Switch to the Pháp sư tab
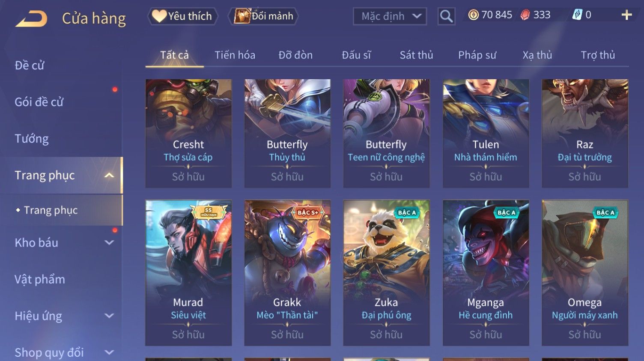This screenshot has width=644, height=361. tap(477, 55)
